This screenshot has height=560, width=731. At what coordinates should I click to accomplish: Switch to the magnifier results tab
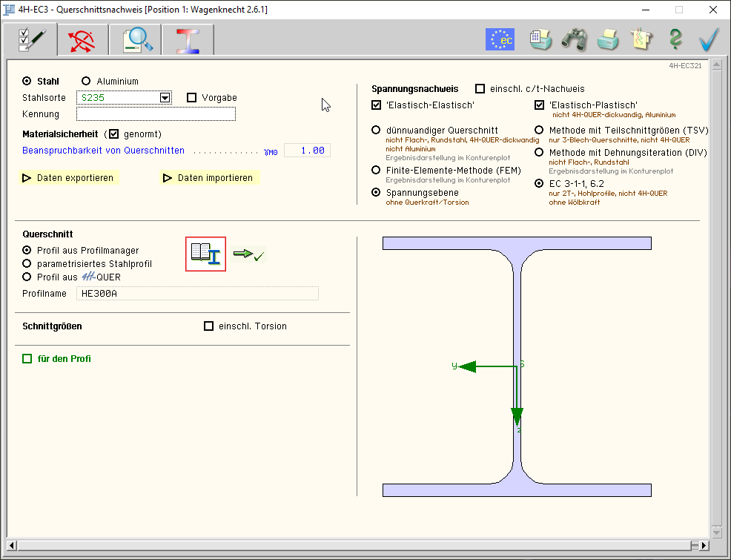pos(135,40)
